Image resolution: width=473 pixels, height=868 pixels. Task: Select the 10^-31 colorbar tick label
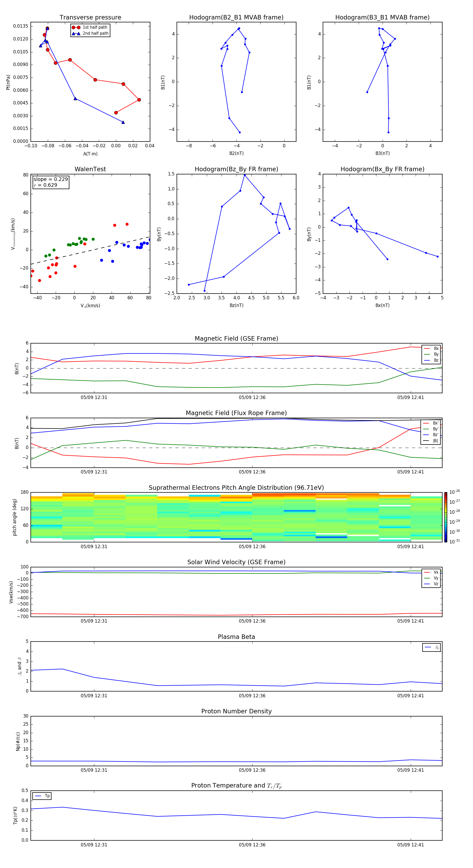(x=455, y=542)
